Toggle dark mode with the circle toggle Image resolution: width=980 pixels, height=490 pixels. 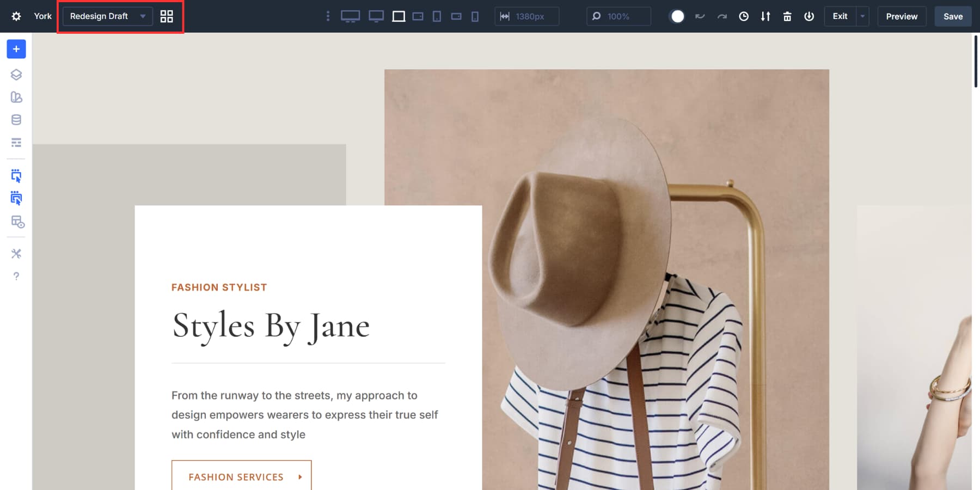click(678, 16)
